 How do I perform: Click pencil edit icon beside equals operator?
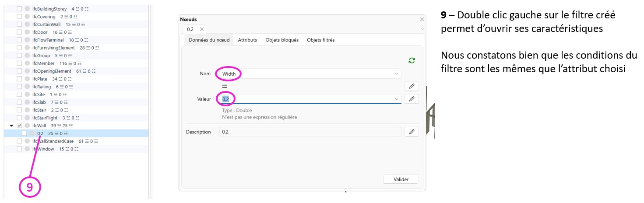pos(411,86)
